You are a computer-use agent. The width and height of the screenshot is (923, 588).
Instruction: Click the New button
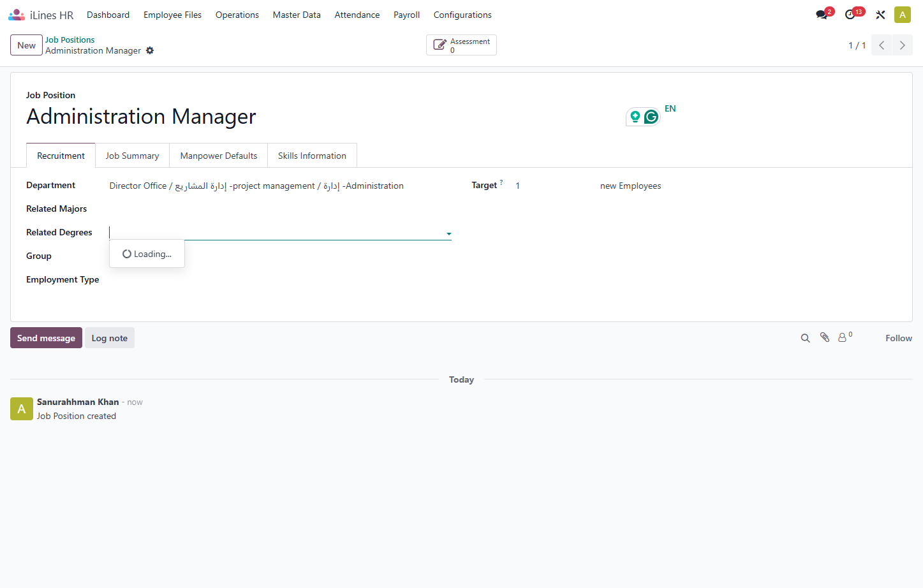[26, 45]
